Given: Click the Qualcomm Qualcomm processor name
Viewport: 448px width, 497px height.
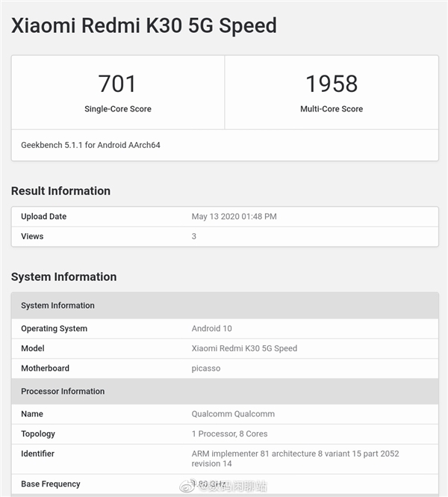Looking at the screenshot, I should tap(233, 414).
